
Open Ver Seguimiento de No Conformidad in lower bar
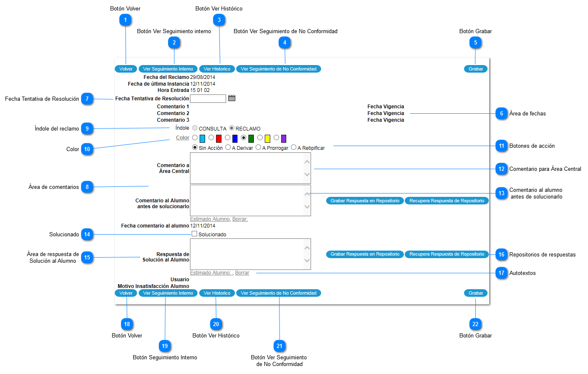tap(279, 293)
